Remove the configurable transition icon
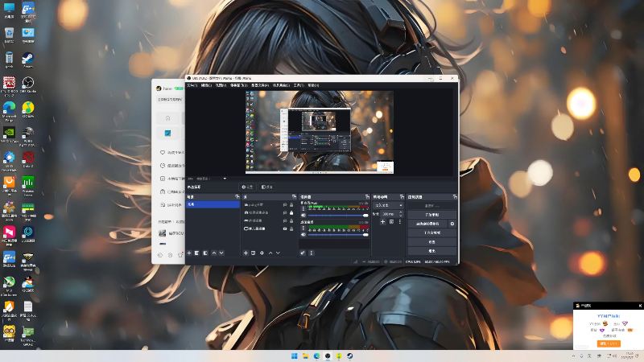 391,222
